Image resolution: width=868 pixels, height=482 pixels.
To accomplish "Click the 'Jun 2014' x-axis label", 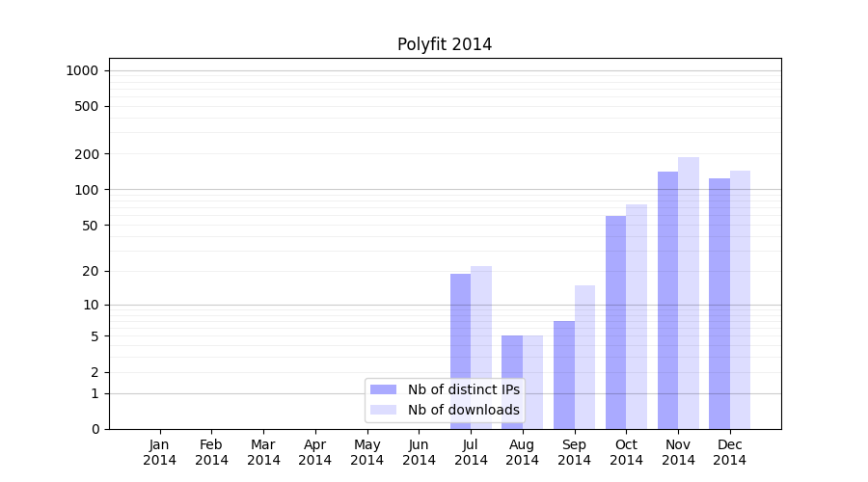I will (x=419, y=452).
